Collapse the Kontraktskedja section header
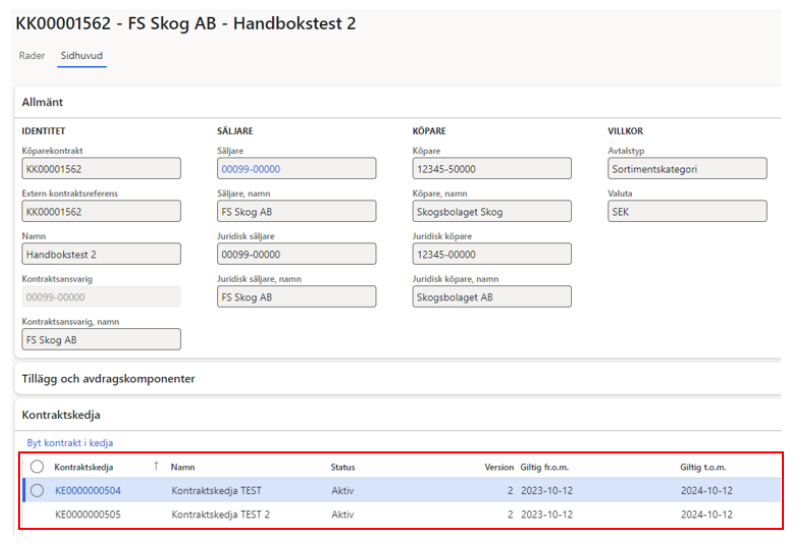Viewport: 803px width, 556px height. pos(61,413)
